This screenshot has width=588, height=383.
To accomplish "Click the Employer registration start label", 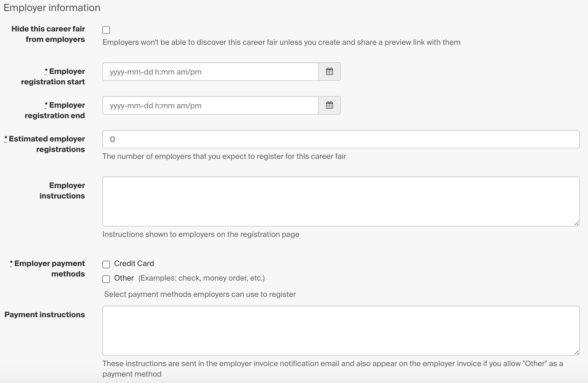I will click(x=53, y=77).
